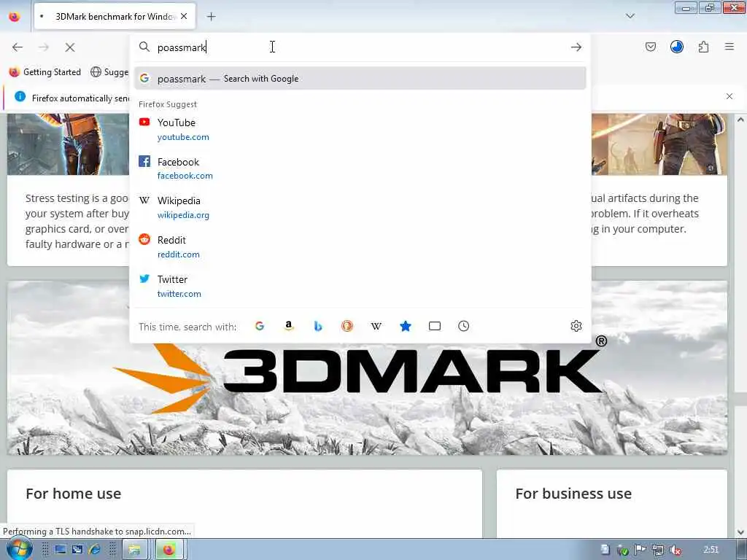Screen dimensions: 747x560
Task: Search open tabs using the tab icon
Action: coord(435,326)
